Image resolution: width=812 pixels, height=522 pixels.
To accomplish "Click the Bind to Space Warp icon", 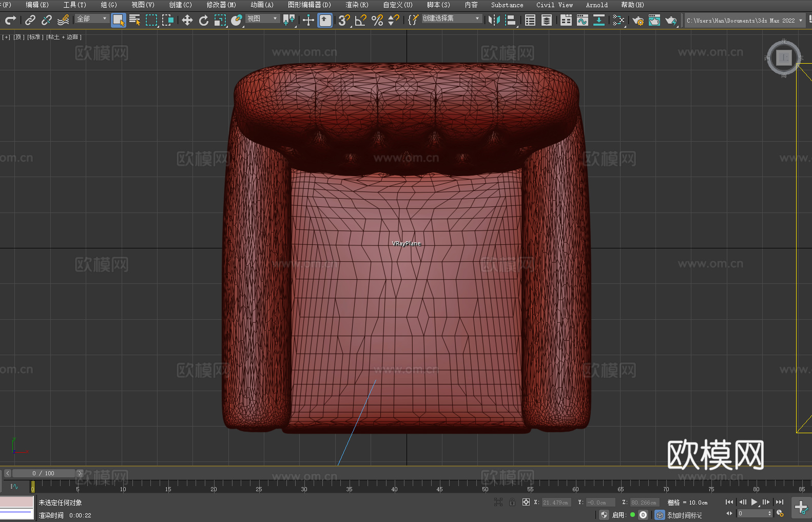I will 63,20.
